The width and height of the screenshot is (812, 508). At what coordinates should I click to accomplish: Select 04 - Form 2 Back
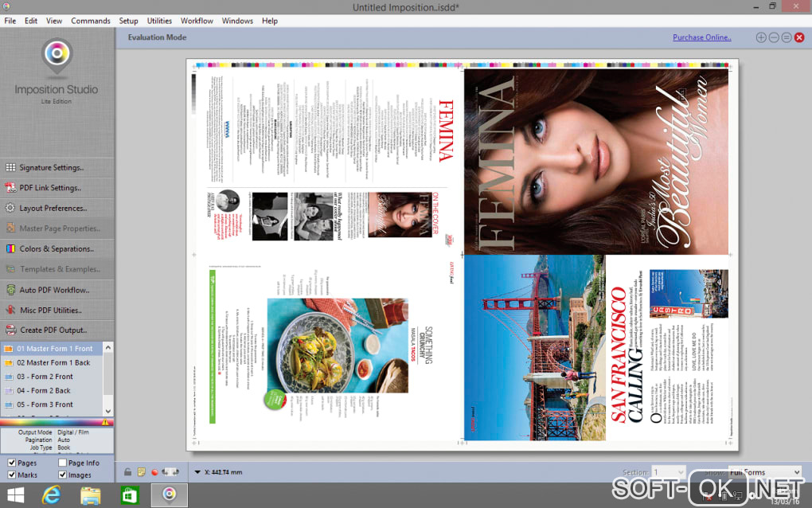click(52, 390)
